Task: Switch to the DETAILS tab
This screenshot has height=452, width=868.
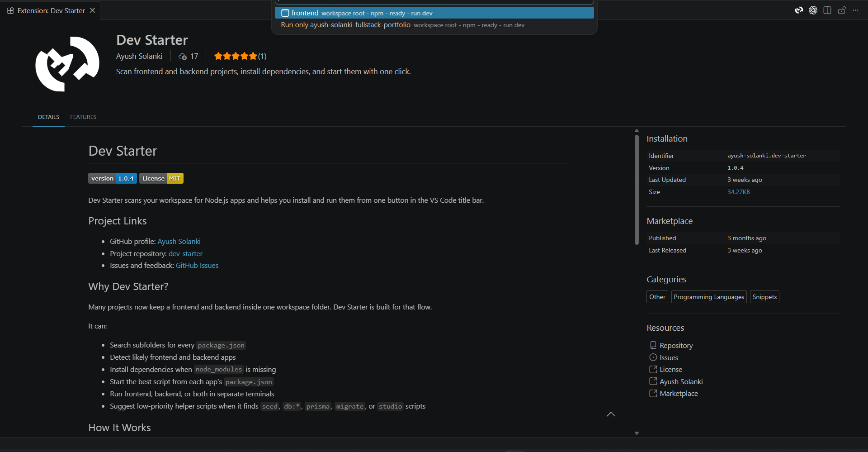Action: click(x=48, y=117)
